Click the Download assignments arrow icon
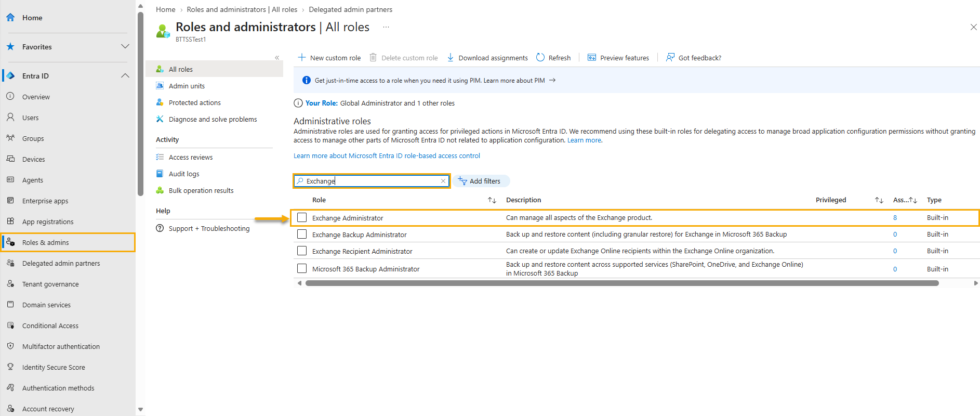 (451, 57)
